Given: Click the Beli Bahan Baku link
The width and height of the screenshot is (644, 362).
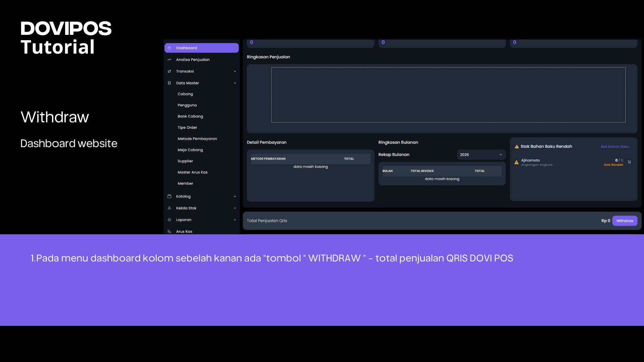Looking at the screenshot, I should click(615, 146).
